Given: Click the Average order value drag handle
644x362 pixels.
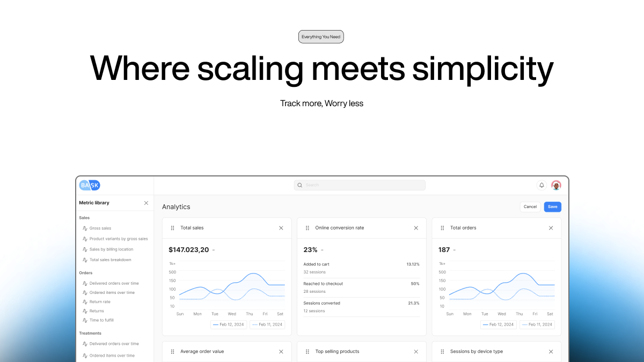Looking at the screenshot, I should 172,352.
